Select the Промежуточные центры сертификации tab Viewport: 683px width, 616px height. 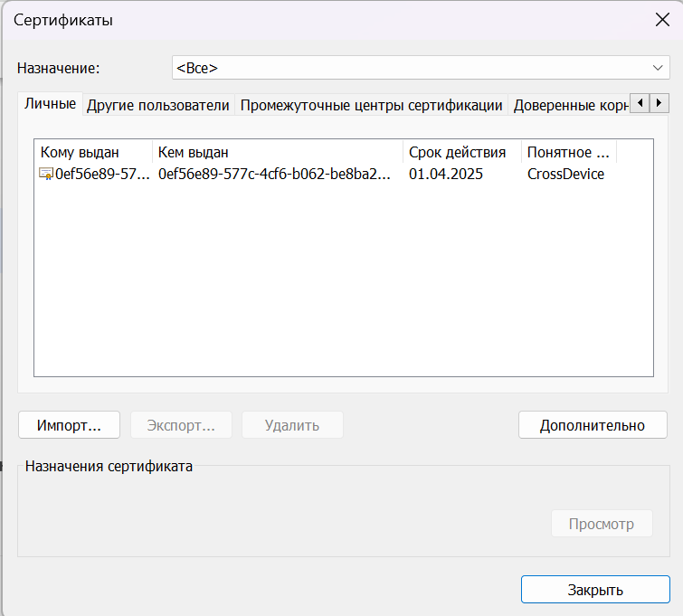pos(371,105)
